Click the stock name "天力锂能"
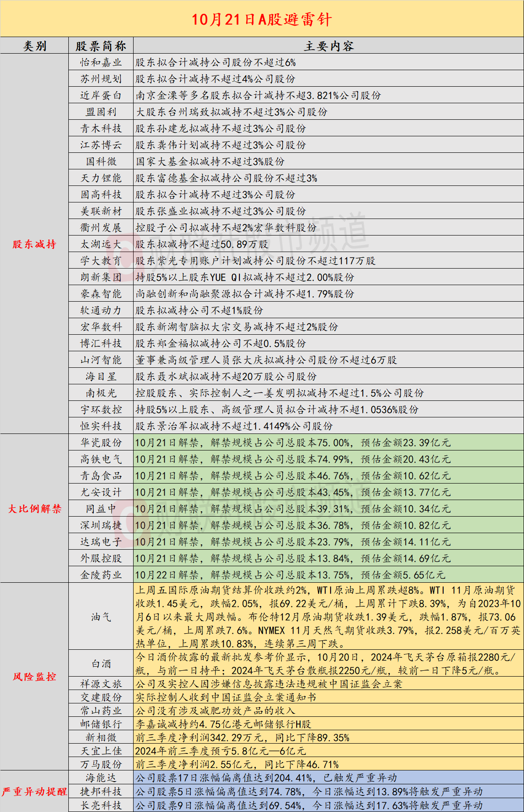 click(101, 178)
